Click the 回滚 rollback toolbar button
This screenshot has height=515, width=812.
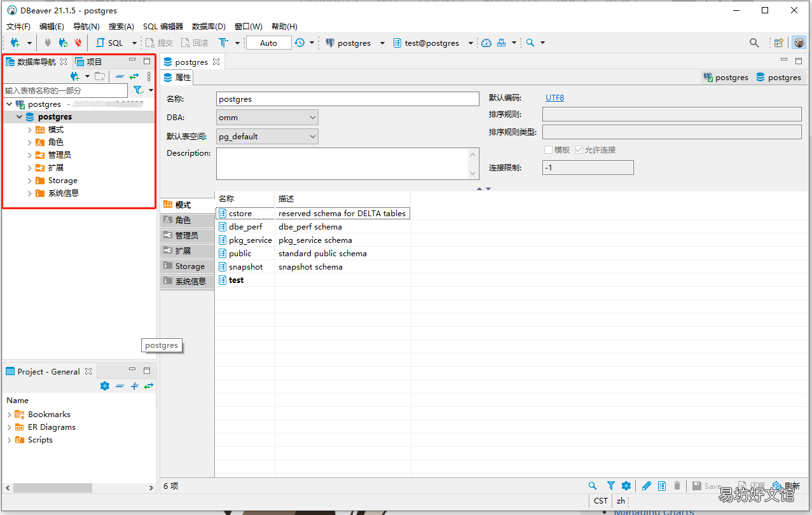pyautogui.click(x=195, y=43)
